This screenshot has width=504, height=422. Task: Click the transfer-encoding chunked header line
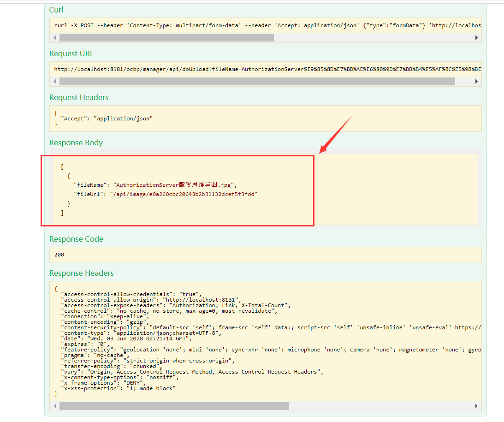(x=112, y=366)
